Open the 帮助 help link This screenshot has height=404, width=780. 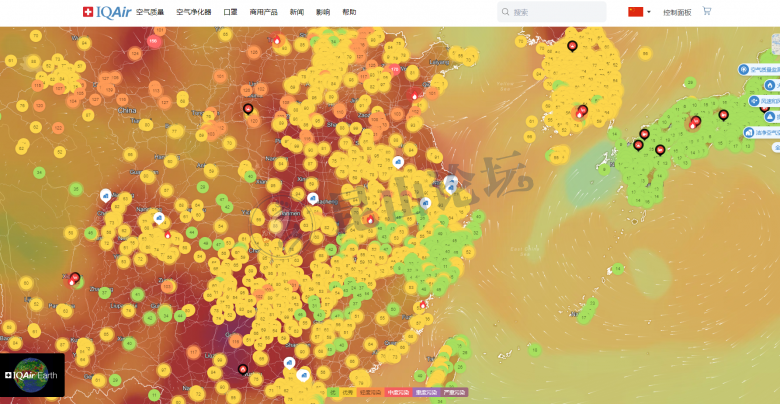(x=349, y=12)
